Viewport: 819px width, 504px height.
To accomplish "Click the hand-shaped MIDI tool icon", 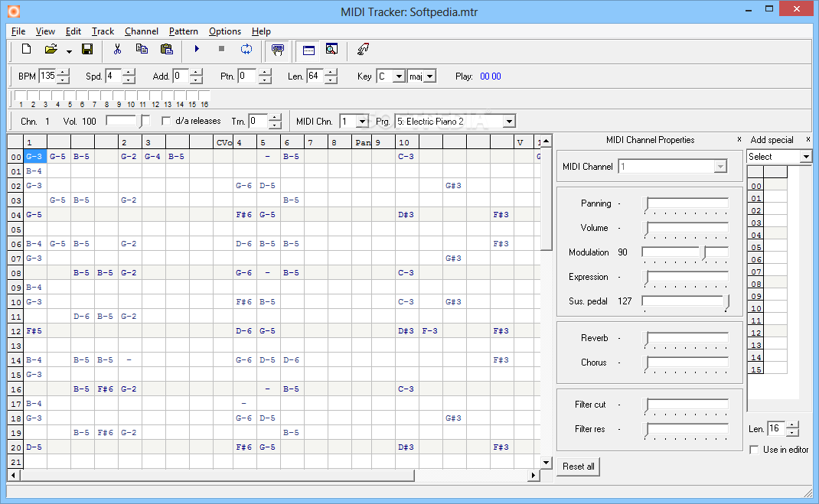I will pyautogui.click(x=363, y=50).
